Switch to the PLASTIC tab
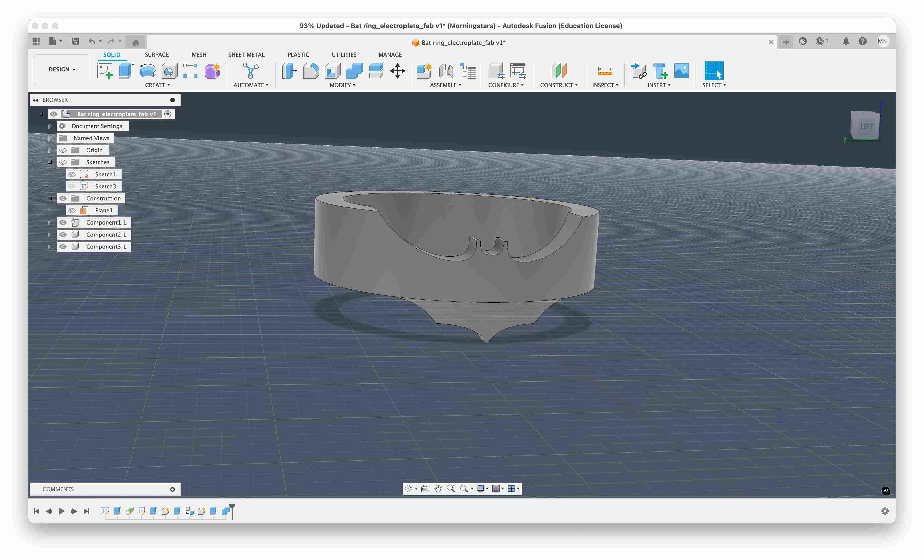The image size is (924, 560). [298, 55]
